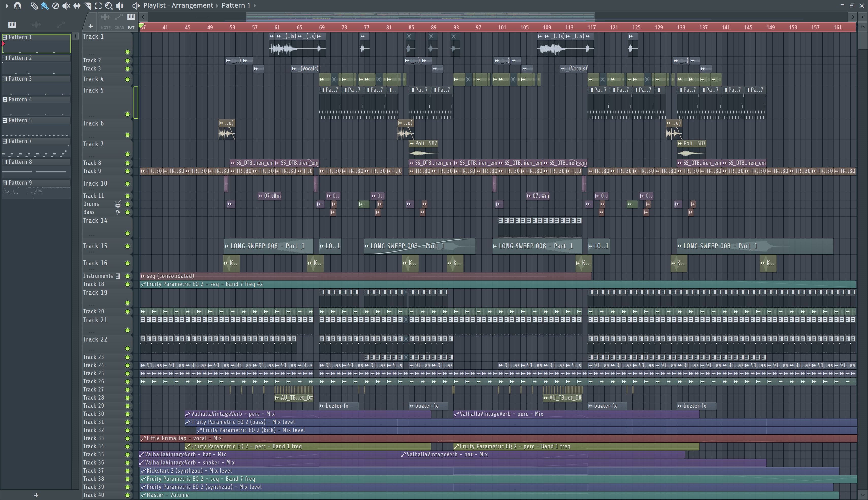
Task: Select the Playback speaker tool
Action: tap(120, 6)
